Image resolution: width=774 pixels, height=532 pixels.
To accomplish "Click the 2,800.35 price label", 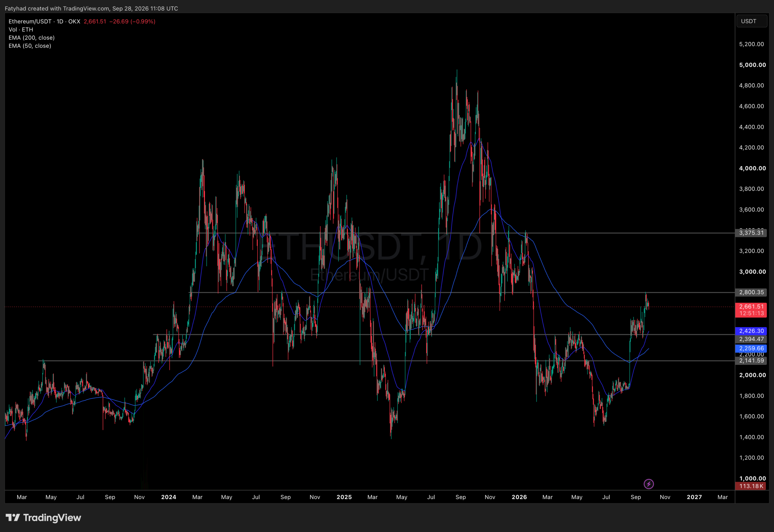I will tap(751, 292).
